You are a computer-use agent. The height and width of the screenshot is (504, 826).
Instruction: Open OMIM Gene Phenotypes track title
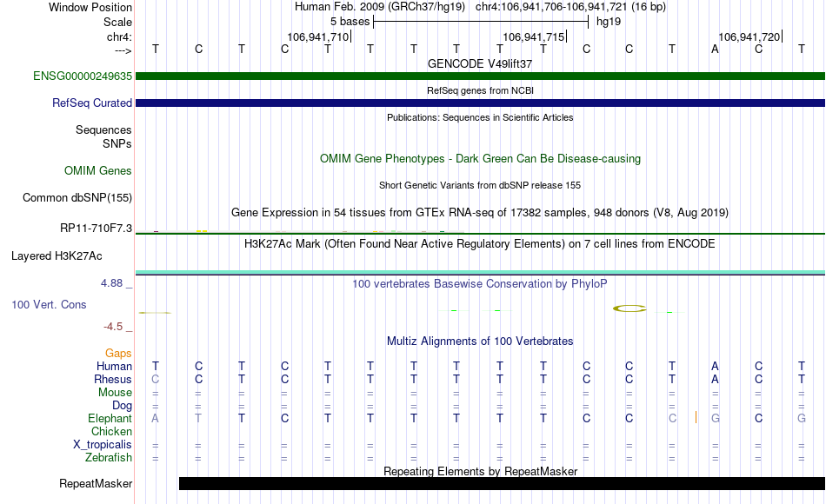[480, 158]
